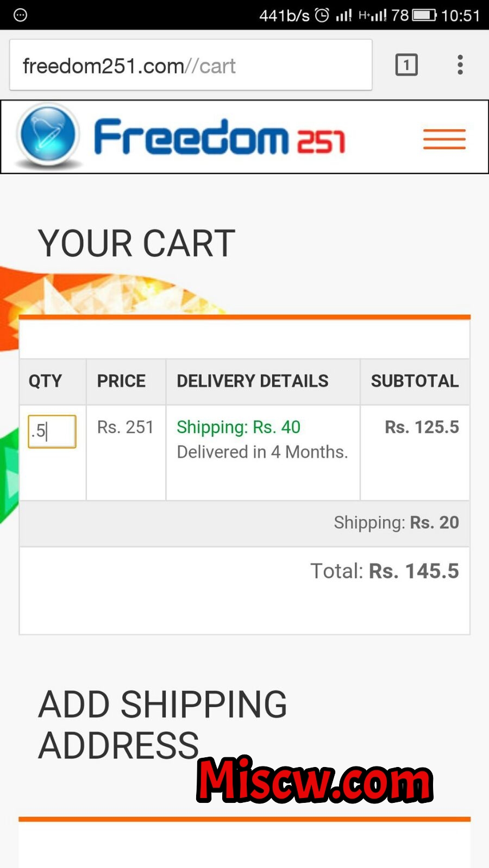This screenshot has height=868, width=489.
Task: Tap the battery icon in status bar
Action: 424,15
